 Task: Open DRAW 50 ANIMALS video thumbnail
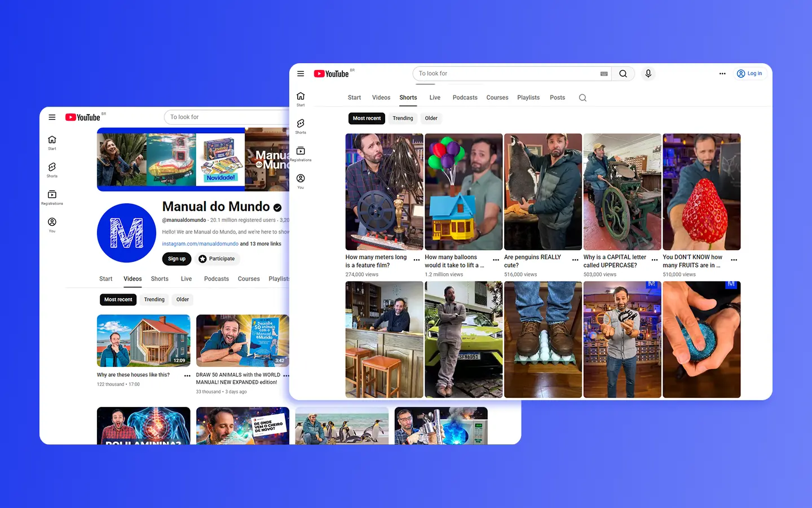[242, 341]
